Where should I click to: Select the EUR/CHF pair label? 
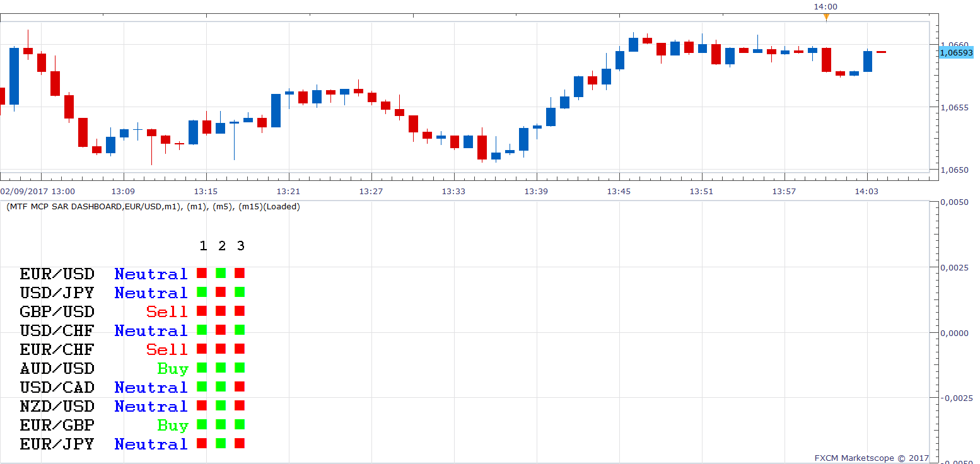click(57, 350)
